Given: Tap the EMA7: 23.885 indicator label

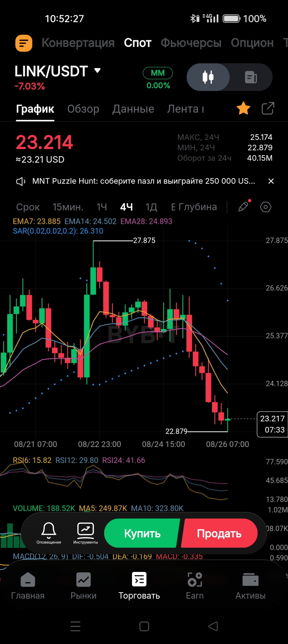Looking at the screenshot, I should click(37, 221).
